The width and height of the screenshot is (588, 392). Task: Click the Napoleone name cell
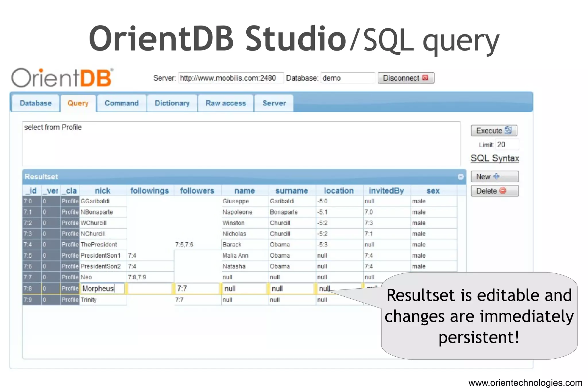pos(245,212)
